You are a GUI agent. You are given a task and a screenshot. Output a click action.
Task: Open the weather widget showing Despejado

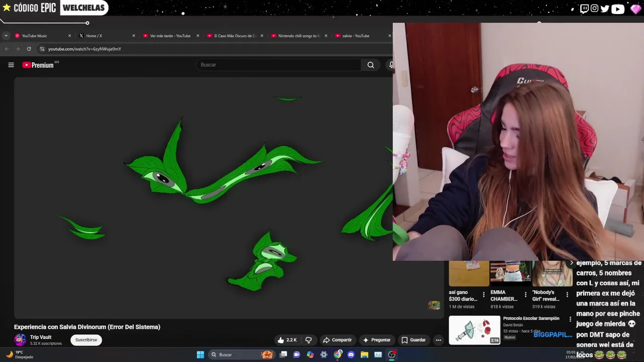point(19,354)
